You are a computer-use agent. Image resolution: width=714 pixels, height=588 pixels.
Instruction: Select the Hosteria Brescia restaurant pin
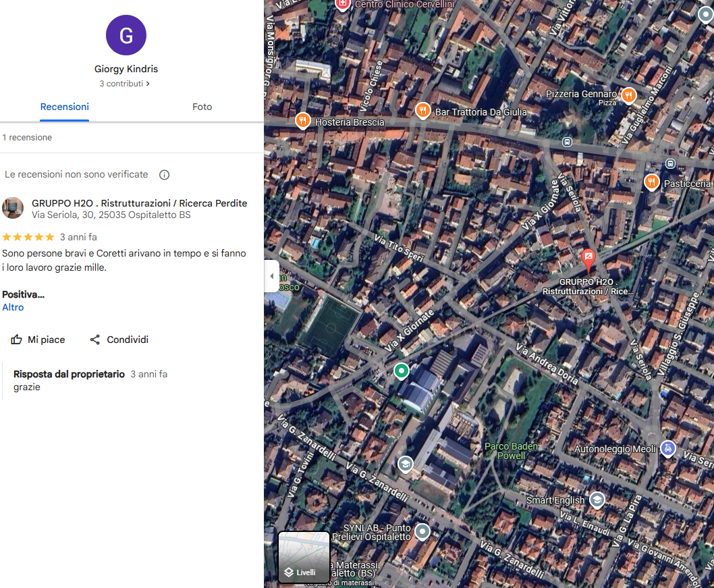(x=303, y=121)
